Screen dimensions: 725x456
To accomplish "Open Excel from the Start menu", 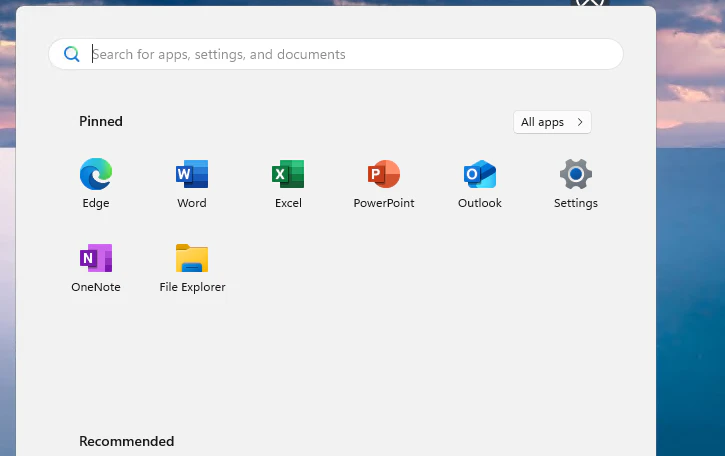I will click(288, 183).
